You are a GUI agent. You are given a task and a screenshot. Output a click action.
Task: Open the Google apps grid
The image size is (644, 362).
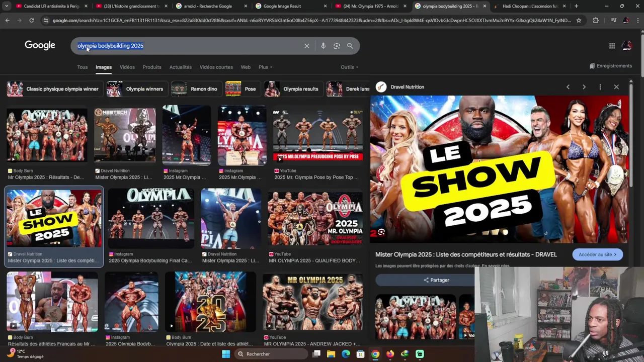(x=612, y=46)
